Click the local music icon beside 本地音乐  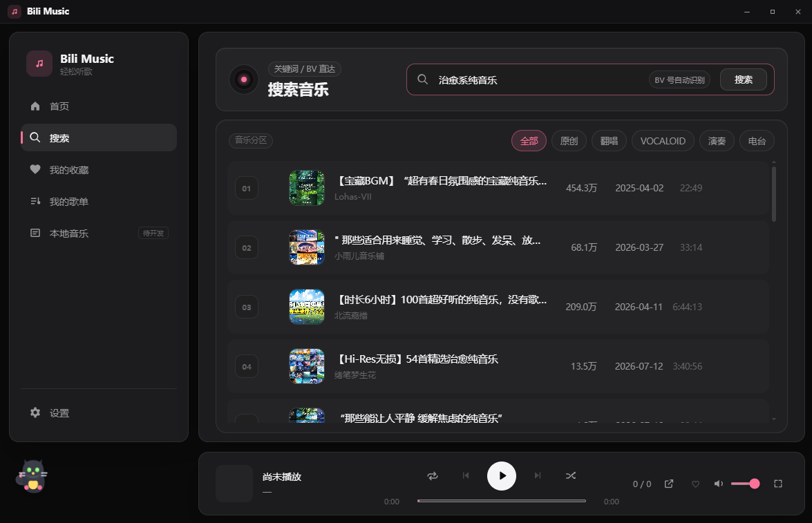35,233
